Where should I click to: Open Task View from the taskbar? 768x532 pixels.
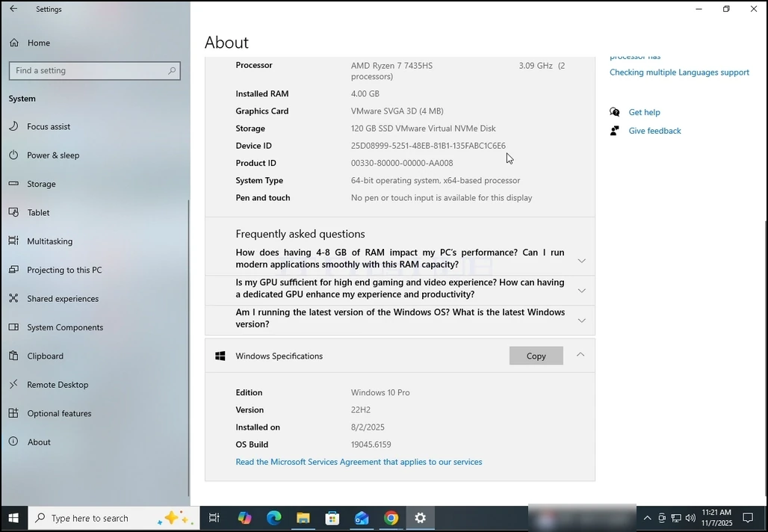click(214, 519)
